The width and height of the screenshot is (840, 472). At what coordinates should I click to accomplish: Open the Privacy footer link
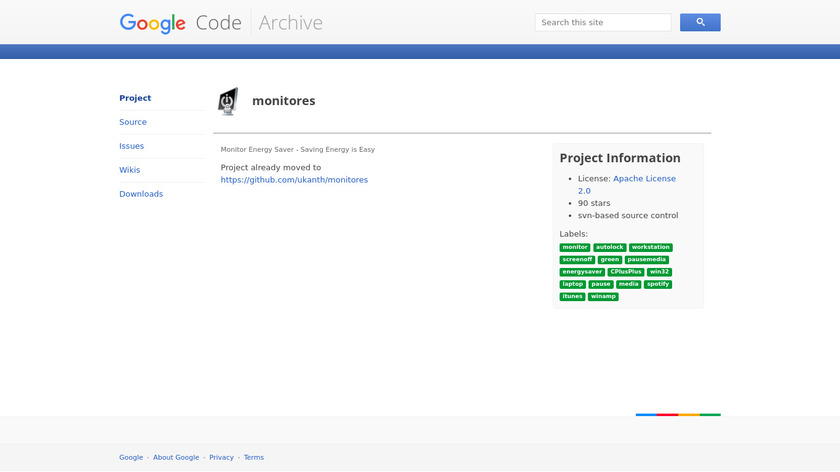coord(221,457)
